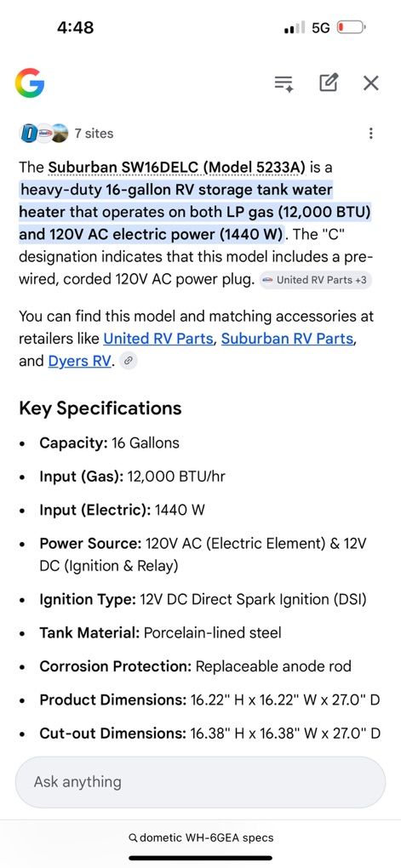
Task: Open the AI mode history list icon
Action: (284, 83)
